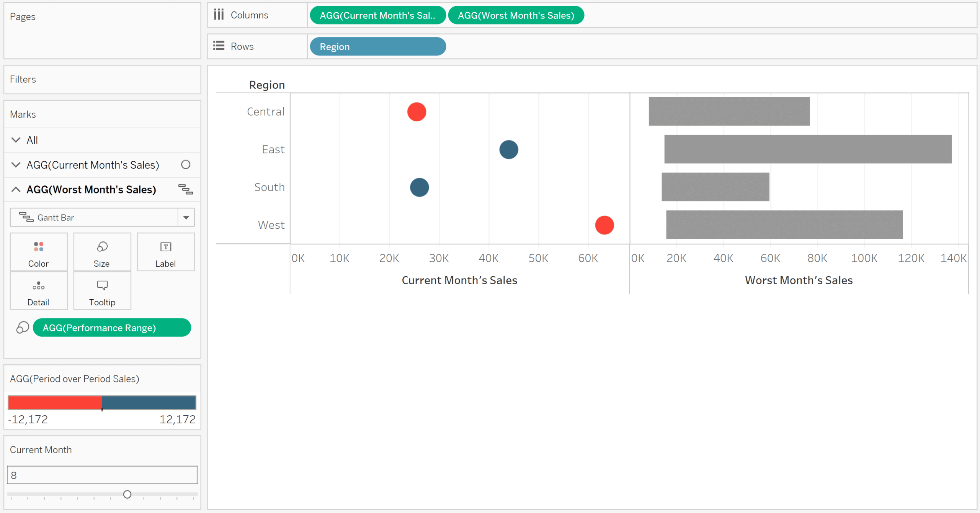Open the Detail marks card
The image size is (980, 513).
coord(39,291)
